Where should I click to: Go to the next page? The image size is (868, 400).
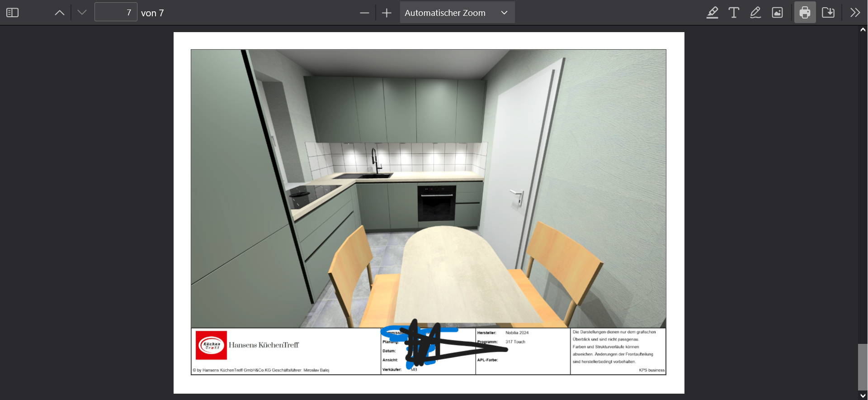(x=82, y=13)
